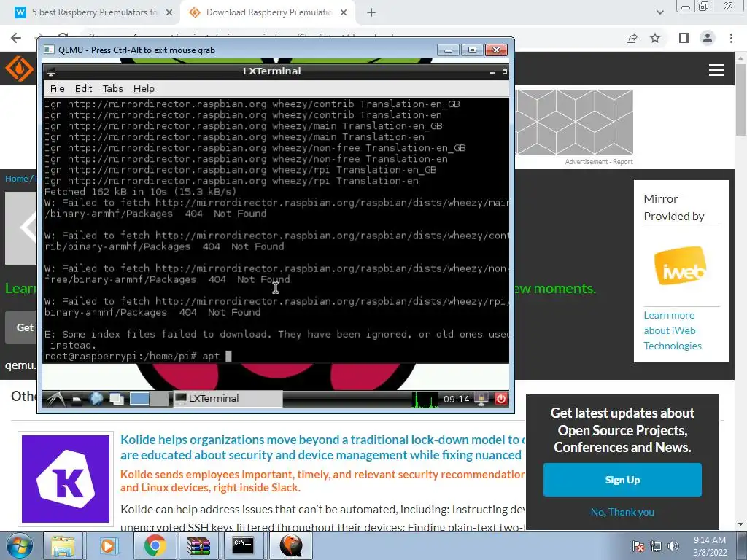Click the iWeb logo

[680, 265]
